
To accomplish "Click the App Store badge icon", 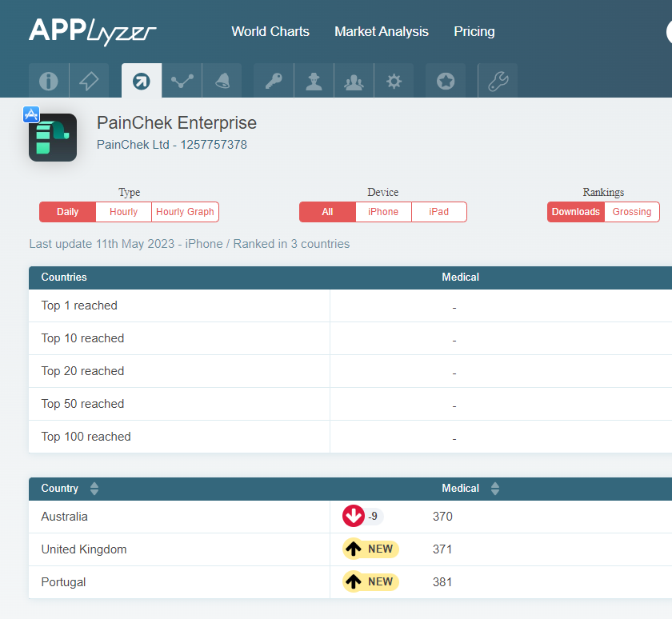I will (x=31, y=114).
